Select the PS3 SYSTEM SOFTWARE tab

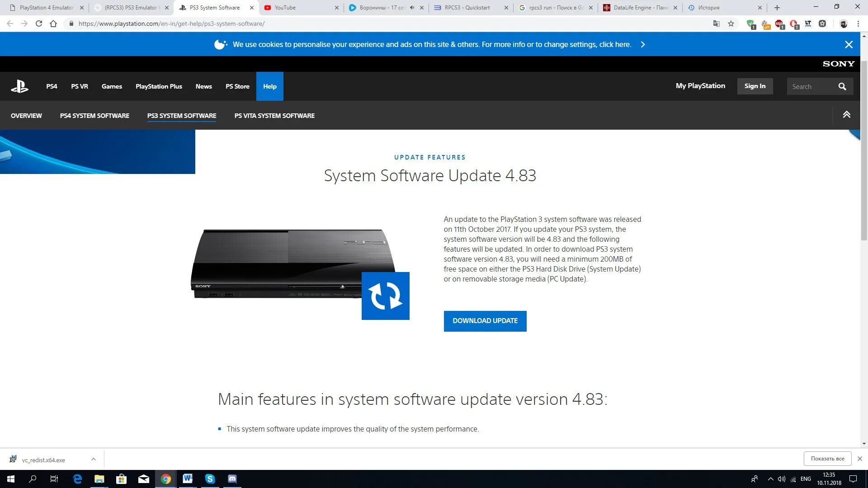click(x=182, y=116)
